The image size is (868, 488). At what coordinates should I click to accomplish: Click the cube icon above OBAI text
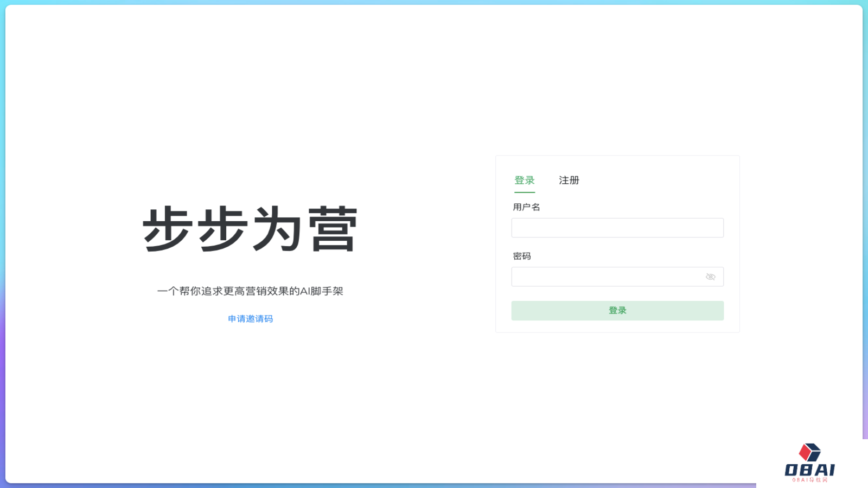point(809,452)
